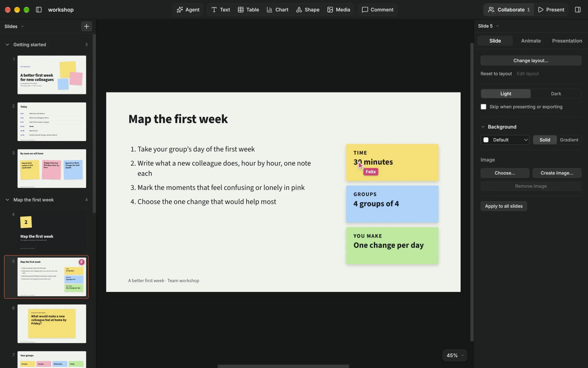Click the canvas vertical scrollbar
The width and height of the screenshot is (588, 368).
[x=472, y=192]
